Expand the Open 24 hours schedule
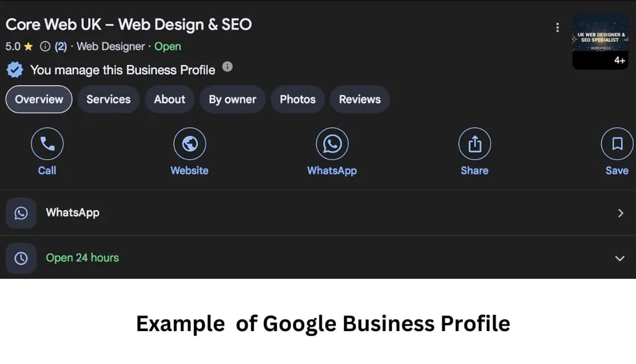This screenshot has width=636, height=364. (619, 258)
